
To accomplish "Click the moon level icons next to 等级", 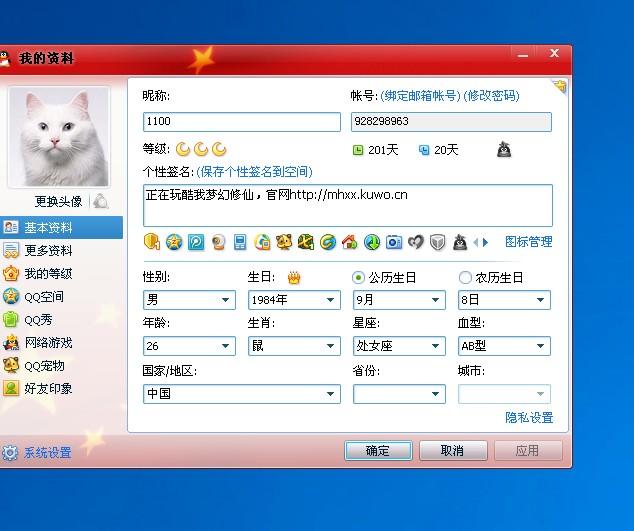I will click(x=201, y=149).
